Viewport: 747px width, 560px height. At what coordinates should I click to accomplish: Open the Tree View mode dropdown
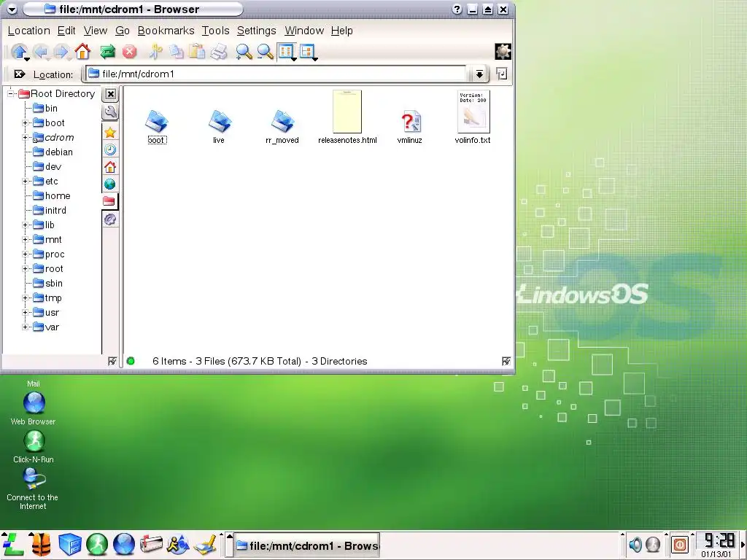(308, 52)
